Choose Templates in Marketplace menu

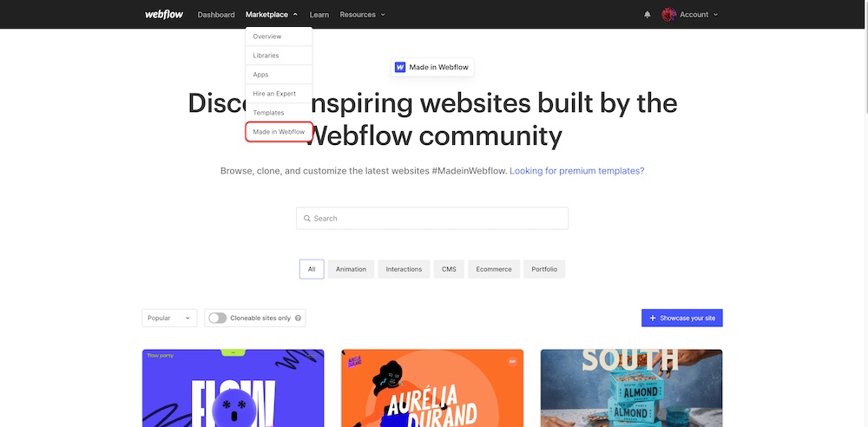tap(279, 113)
